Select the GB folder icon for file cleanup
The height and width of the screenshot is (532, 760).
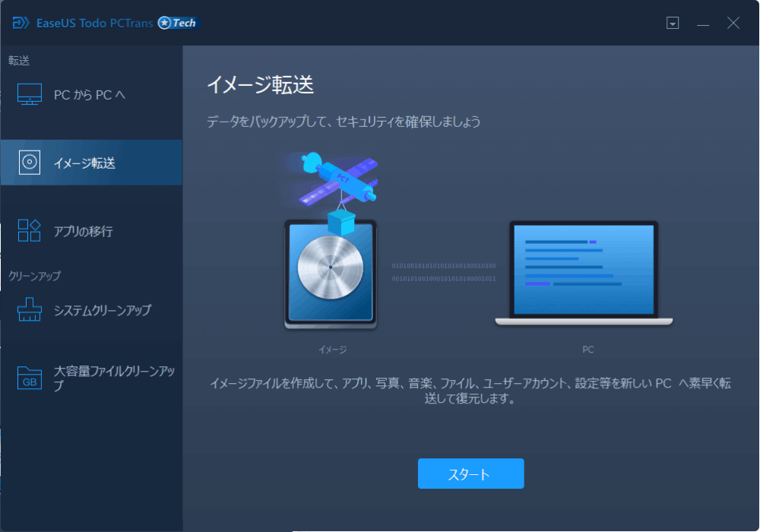point(30,375)
